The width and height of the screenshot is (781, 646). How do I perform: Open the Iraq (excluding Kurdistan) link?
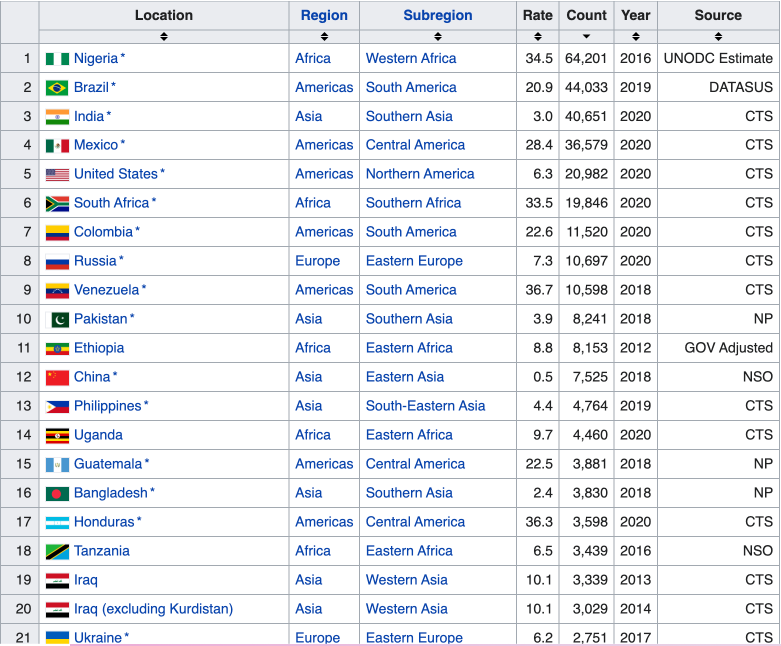coord(153,609)
